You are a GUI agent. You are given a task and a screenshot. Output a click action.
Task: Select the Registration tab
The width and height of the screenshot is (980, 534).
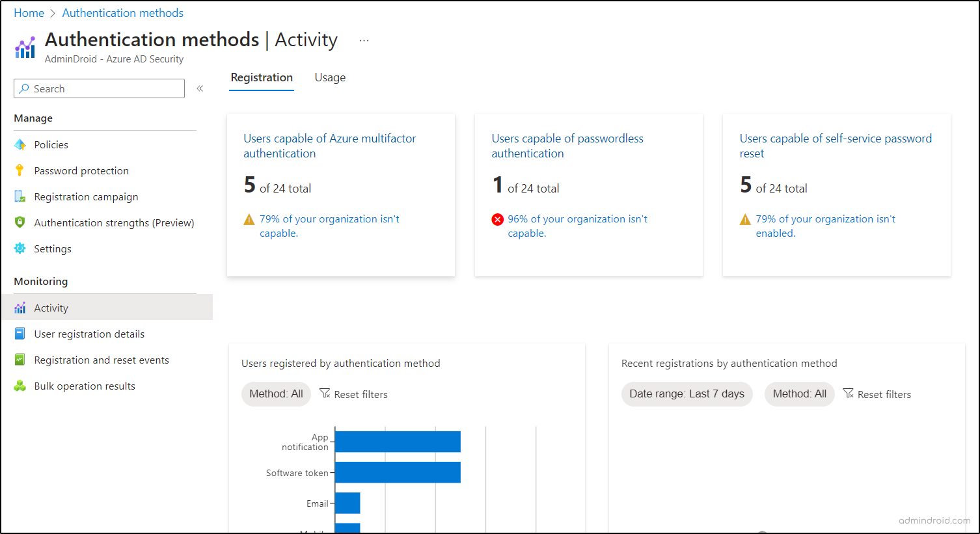(262, 77)
